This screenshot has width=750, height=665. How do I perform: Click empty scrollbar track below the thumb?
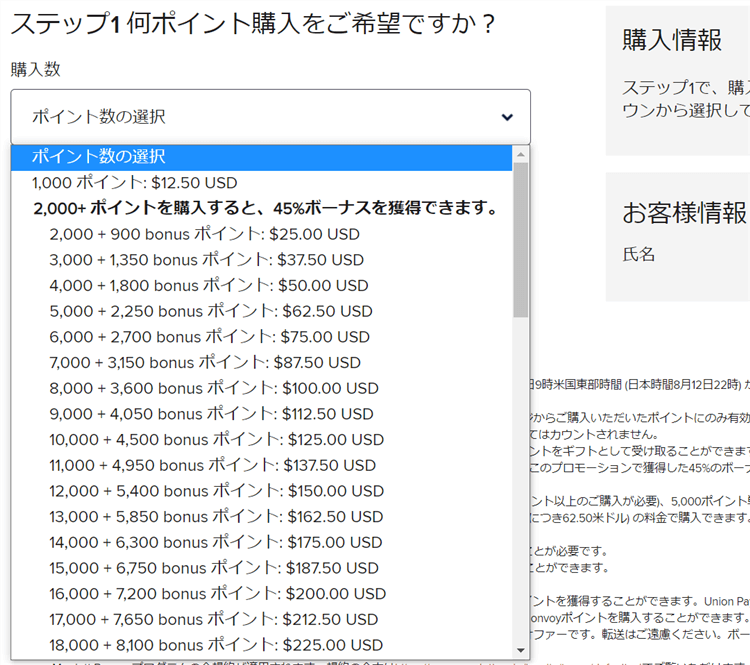coord(520,480)
